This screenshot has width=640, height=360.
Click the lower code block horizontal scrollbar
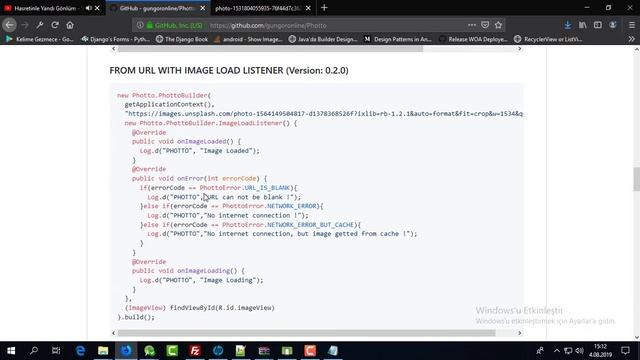[x=307, y=333]
